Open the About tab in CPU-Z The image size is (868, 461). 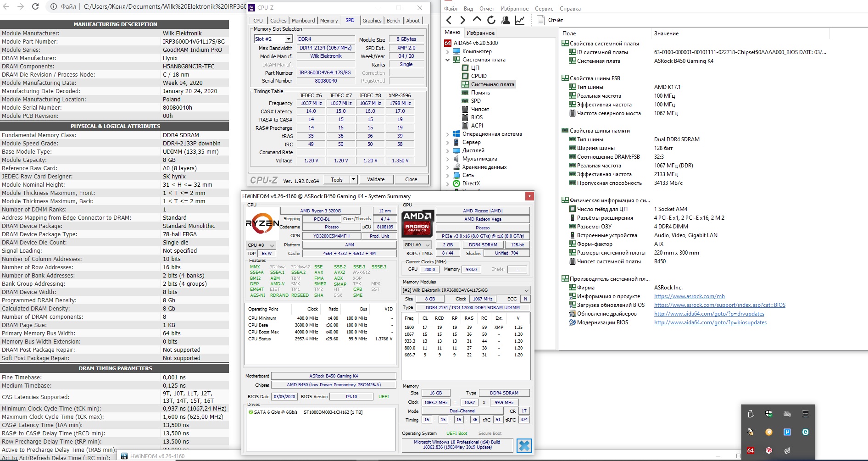tap(413, 21)
